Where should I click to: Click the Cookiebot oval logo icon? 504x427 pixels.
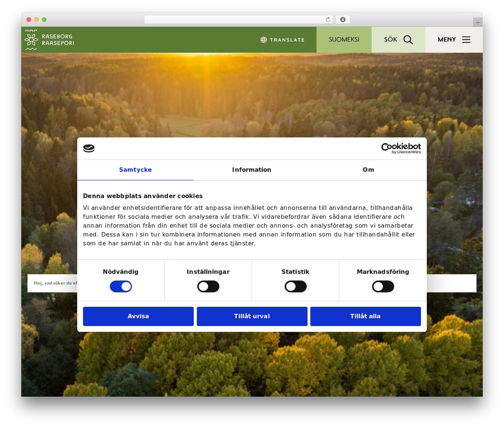[x=89, y=149]
